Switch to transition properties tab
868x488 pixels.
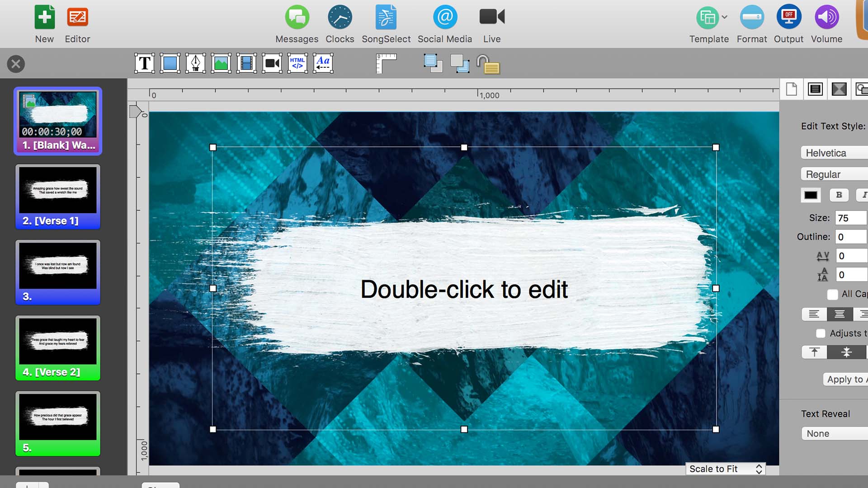(x=839, y=89)
